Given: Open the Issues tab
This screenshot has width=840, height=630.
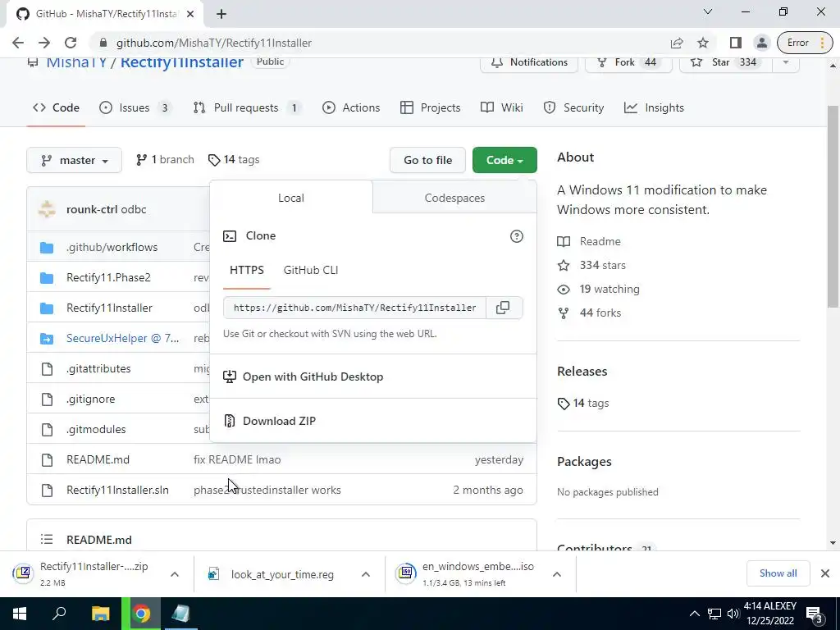Looking at the screenshot, I should pyautogui.click(x=135, y=107).
